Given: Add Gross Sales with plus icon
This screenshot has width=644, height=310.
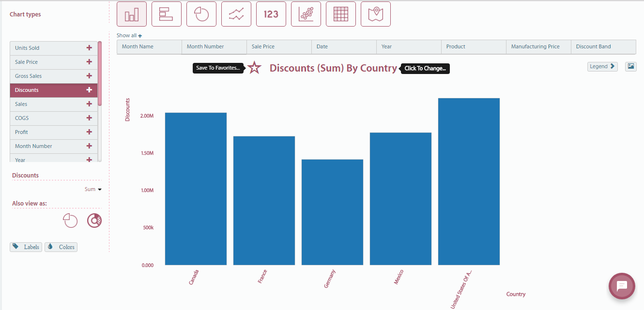Looking at the screenshot, I should point(89,76).
